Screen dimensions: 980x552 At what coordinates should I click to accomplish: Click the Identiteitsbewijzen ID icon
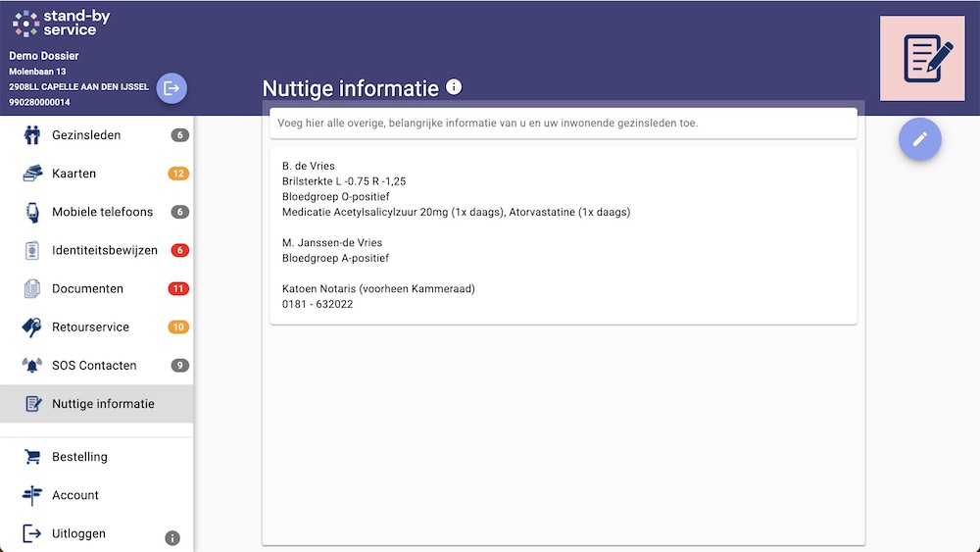coord(32,250)
